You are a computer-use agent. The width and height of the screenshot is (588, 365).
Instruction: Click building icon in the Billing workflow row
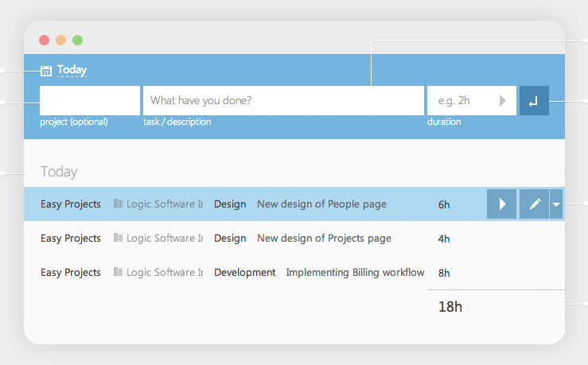pyautogui.click(x=119, y=273)
